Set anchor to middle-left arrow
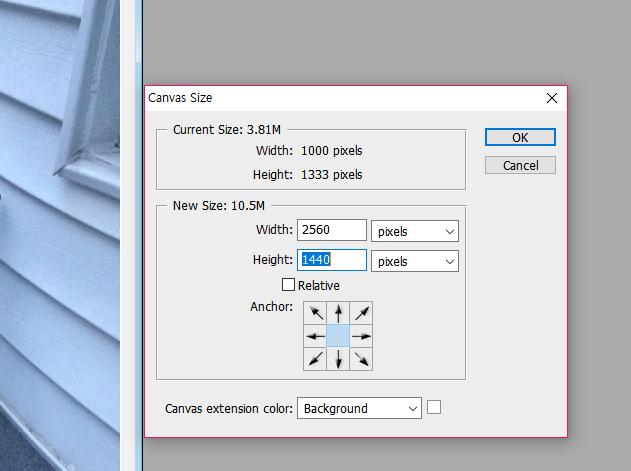631x471 pixels. [x=315, y=336]
